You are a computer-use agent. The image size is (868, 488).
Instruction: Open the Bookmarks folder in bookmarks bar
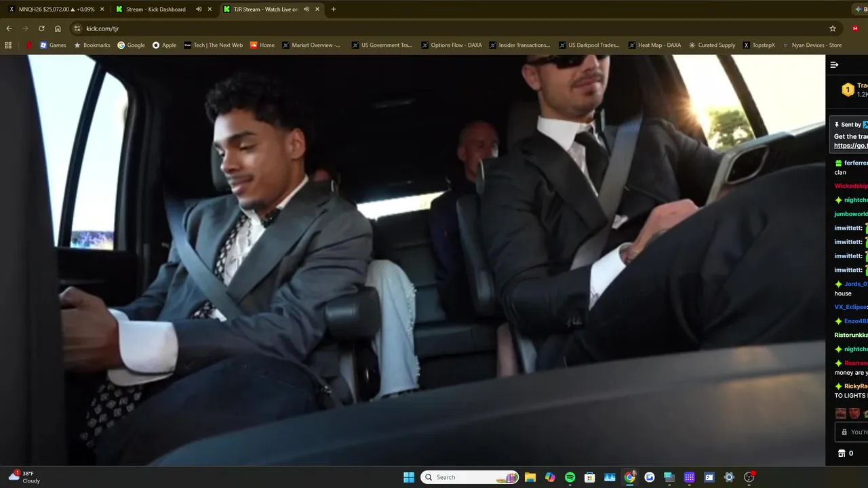tap(92, 45)
